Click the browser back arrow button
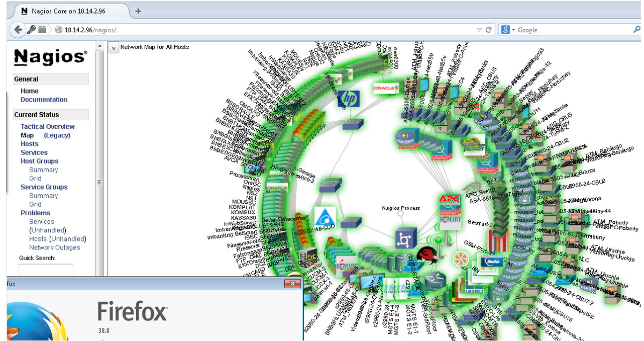This screenshot has height=341, width=644. click(18, 30)
